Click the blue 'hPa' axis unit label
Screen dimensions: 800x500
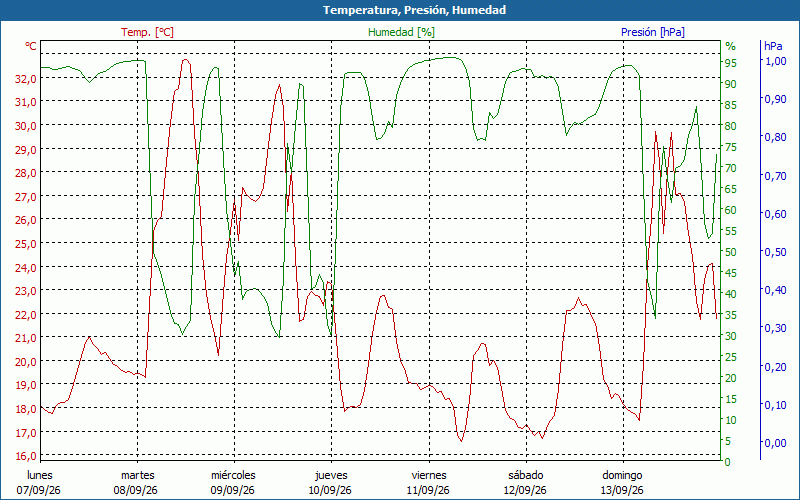[772, 46]
